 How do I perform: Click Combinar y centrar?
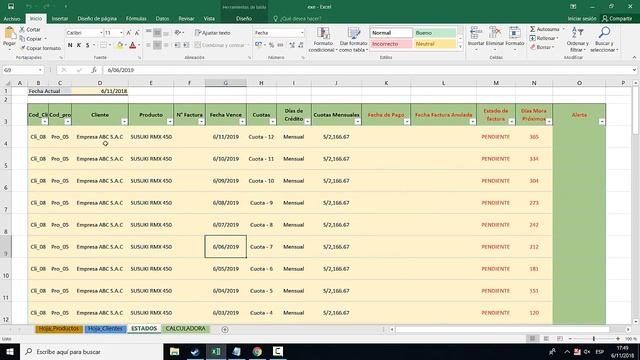point(220,45)
